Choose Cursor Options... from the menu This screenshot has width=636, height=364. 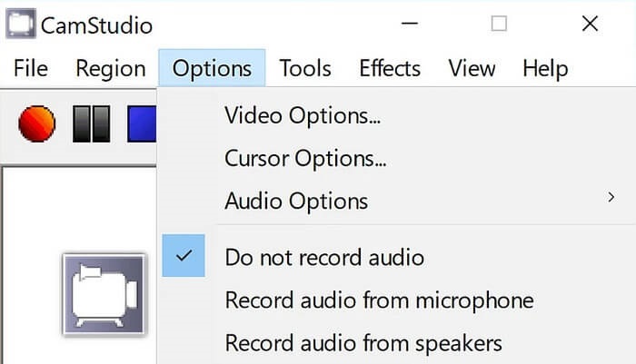click(397, 159)
